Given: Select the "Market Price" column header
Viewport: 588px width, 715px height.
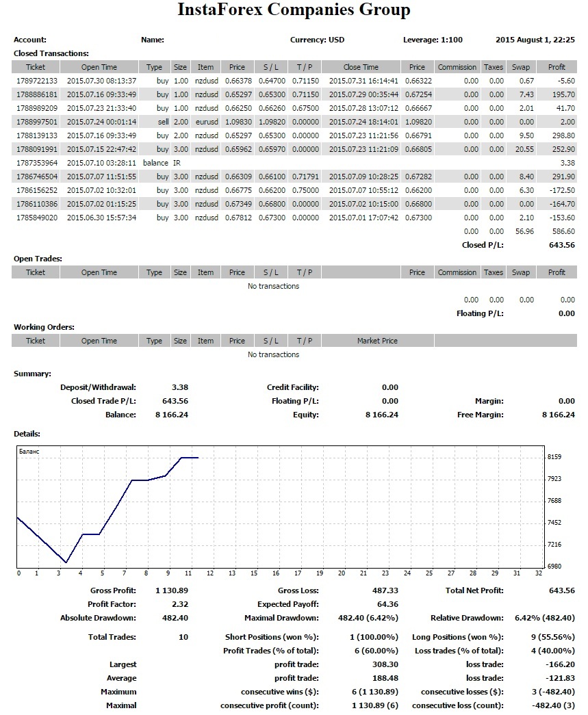Looking at the screenshot, I should pos(377,341).
